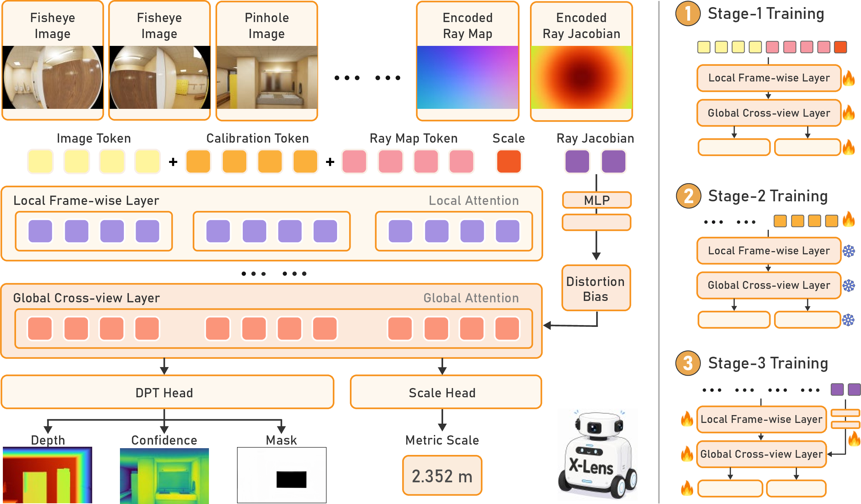Click the Scale label above red-orange token
Image resolution: width=861 pixels, height=504 pixels.
(x=509, y=138)
